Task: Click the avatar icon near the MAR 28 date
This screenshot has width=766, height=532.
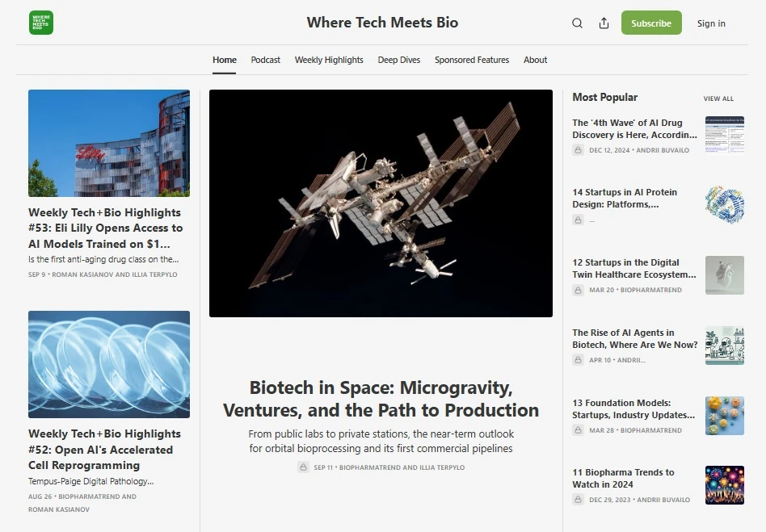Action: tap(577, 430)
